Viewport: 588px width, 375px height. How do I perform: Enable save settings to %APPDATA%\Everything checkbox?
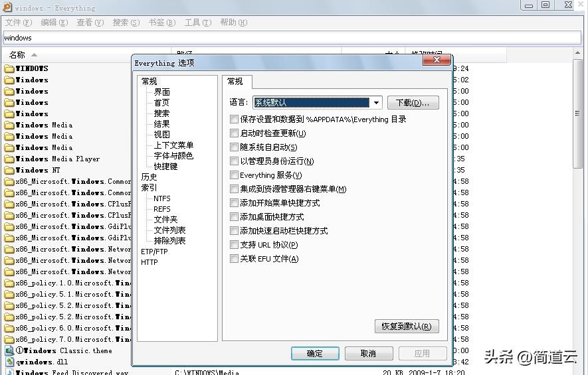[x=234, y=119]
